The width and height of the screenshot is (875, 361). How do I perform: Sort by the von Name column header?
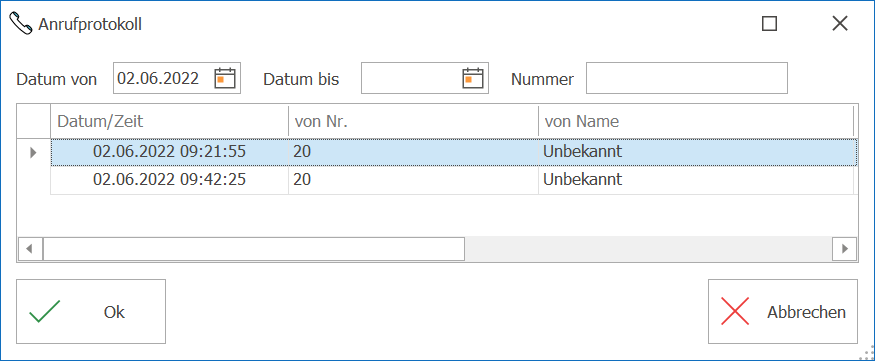tap(696, 121)
